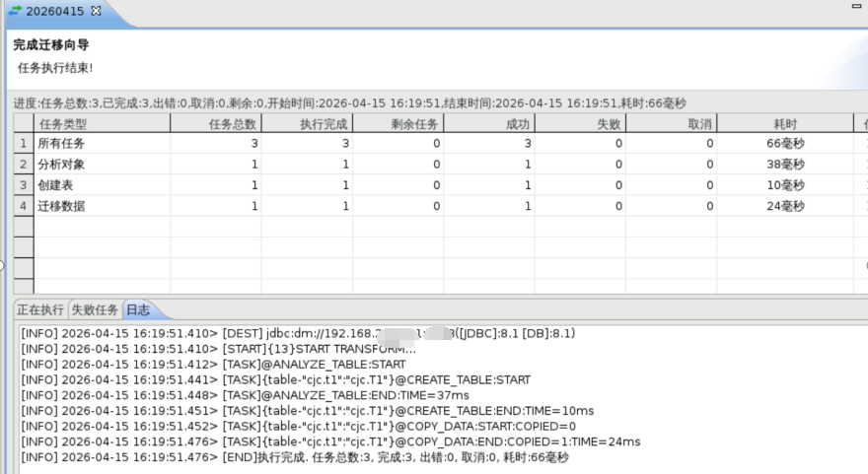Click the progress summary line 进度
This screenshot has height=474, width=868.
click(x=350, y=103)
